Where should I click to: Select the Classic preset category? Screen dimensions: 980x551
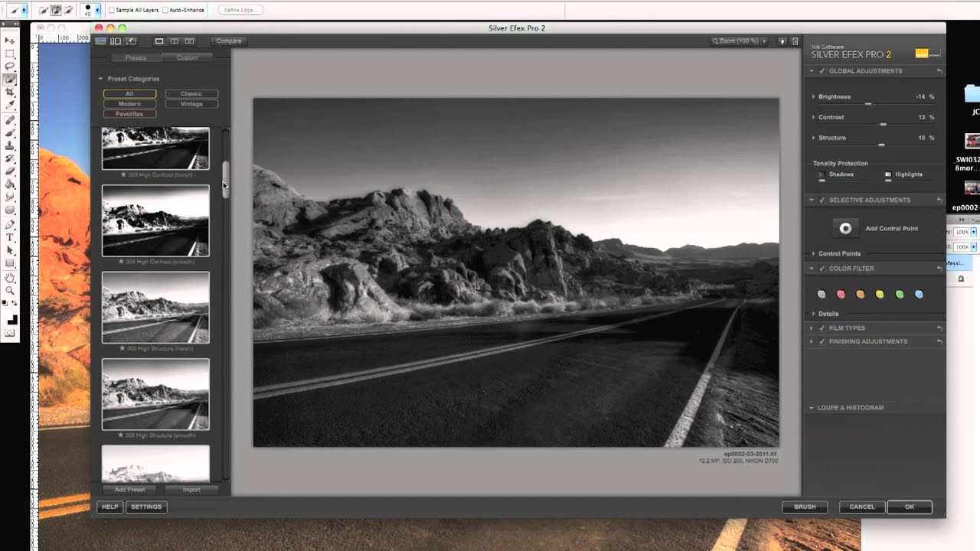(x=191, y=94)
